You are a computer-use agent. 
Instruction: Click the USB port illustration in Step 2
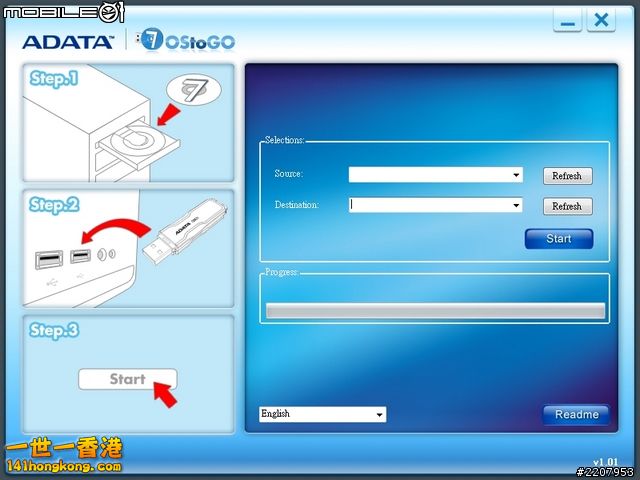(x=49, y=261)
